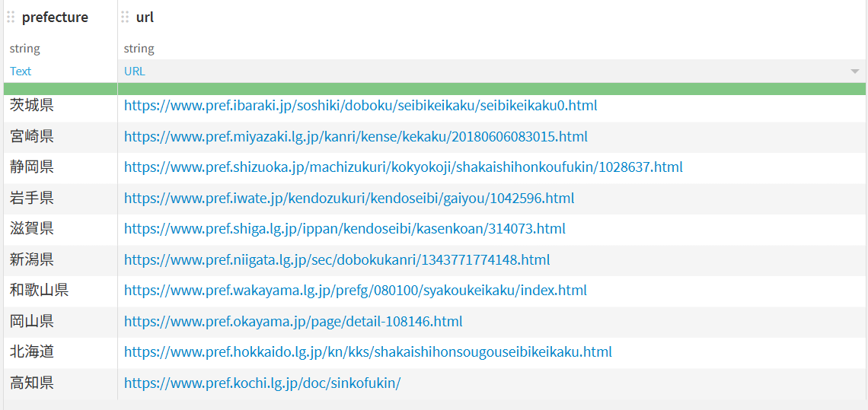This screenshot has height=410, width=868.
Task: Select the url column header
Action: point(145,17)
